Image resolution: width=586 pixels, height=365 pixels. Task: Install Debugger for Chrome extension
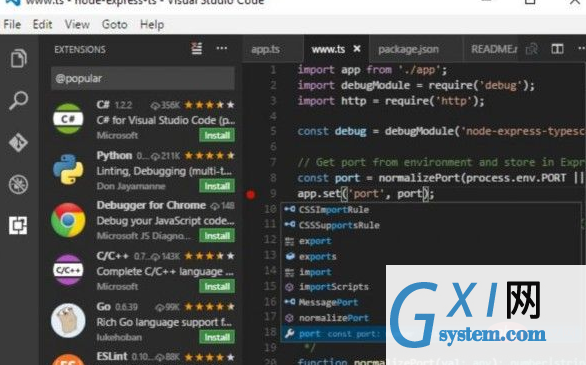(x=217, y=236)
